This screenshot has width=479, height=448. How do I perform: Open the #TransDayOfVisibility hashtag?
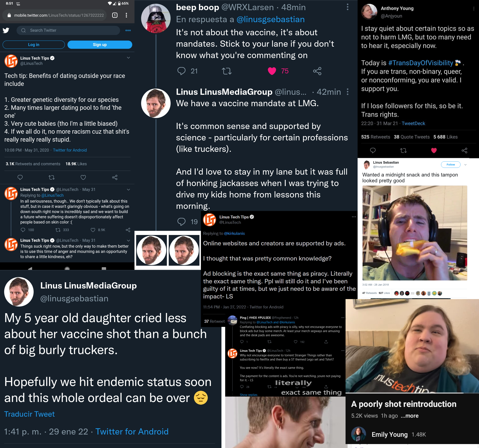(420, 63)
